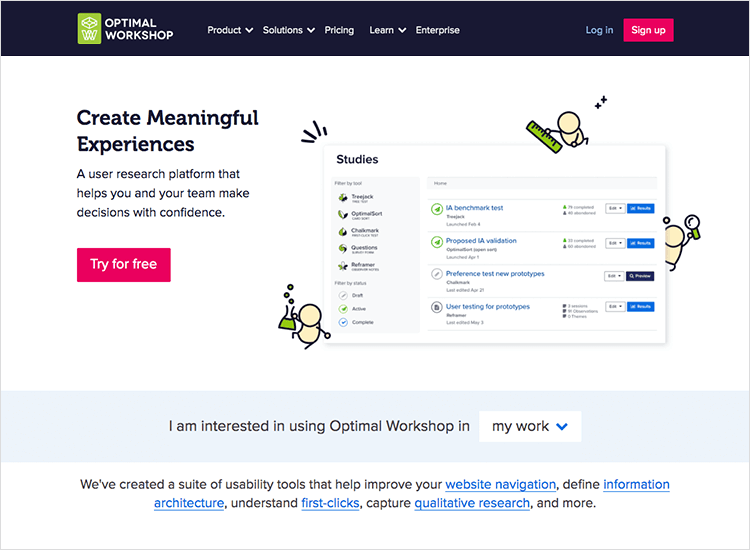Click Reframer icon of User testing study
750x550 pixels.
pos(436,307)
